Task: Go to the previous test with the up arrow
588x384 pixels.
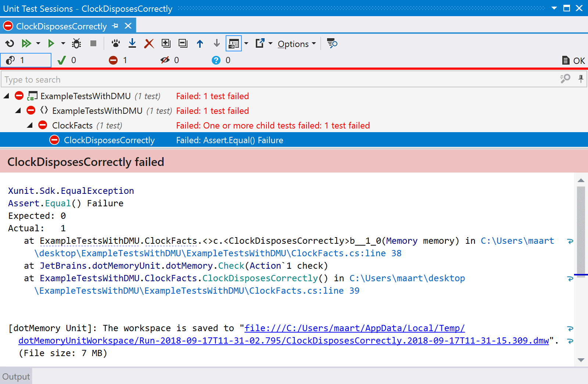Action: 200,44
